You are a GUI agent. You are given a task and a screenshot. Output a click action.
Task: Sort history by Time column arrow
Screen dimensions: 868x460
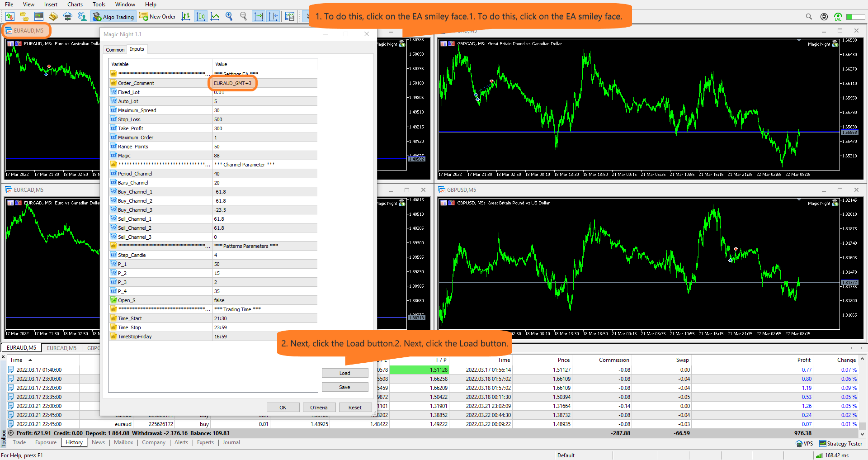pos(30,360)
